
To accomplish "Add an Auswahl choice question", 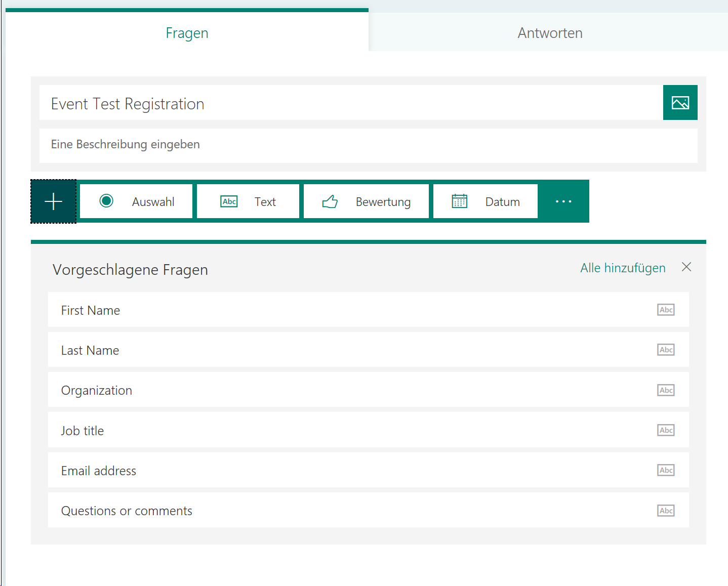I will pyautogui.click(x=136, y=201).
